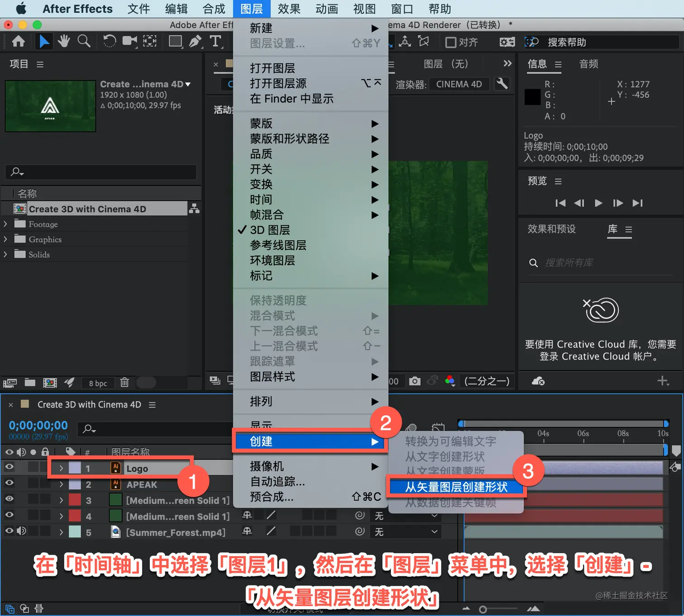The width and height of the screenshot is (684, 616).
Task: Select the Zoom magnifier tool
Action: tap(84, 41)
